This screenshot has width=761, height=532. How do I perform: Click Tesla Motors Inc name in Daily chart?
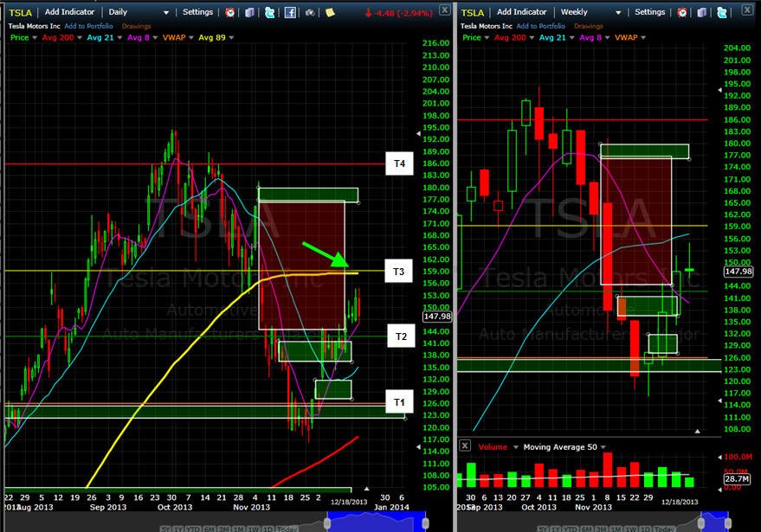[x=35, y=26]
